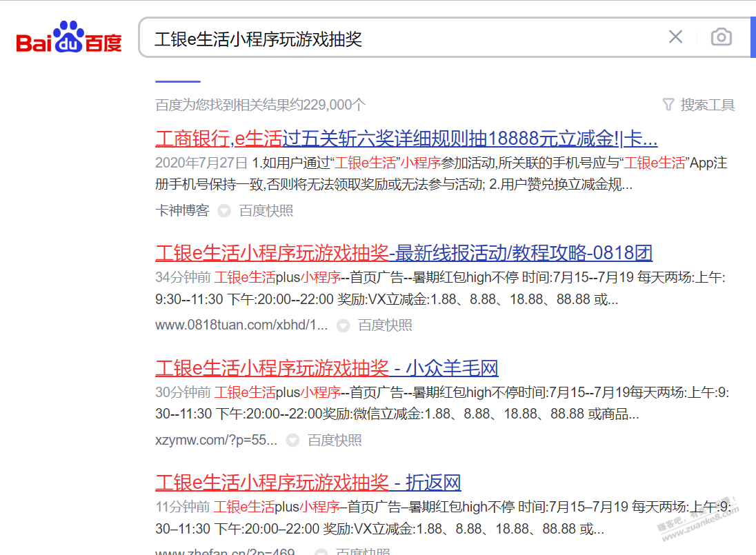Click snippet text starting 11分钟前
The height and width of the screenshot is (555, 756).
point(444,517)
